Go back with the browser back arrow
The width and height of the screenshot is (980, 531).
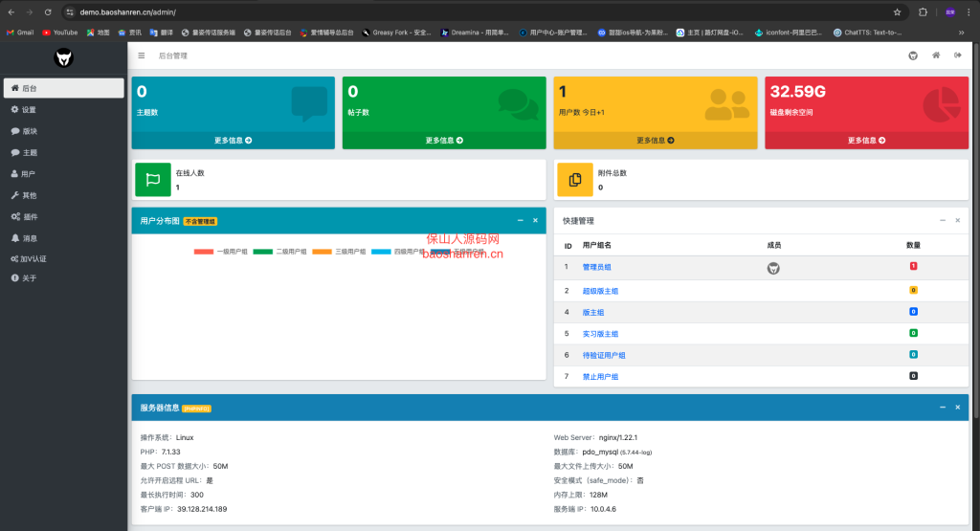tap(11, 11)
